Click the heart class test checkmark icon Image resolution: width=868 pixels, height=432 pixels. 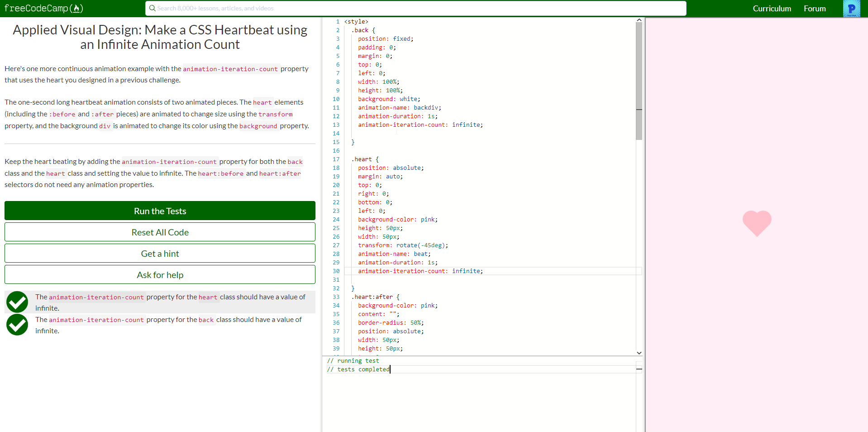17,302
